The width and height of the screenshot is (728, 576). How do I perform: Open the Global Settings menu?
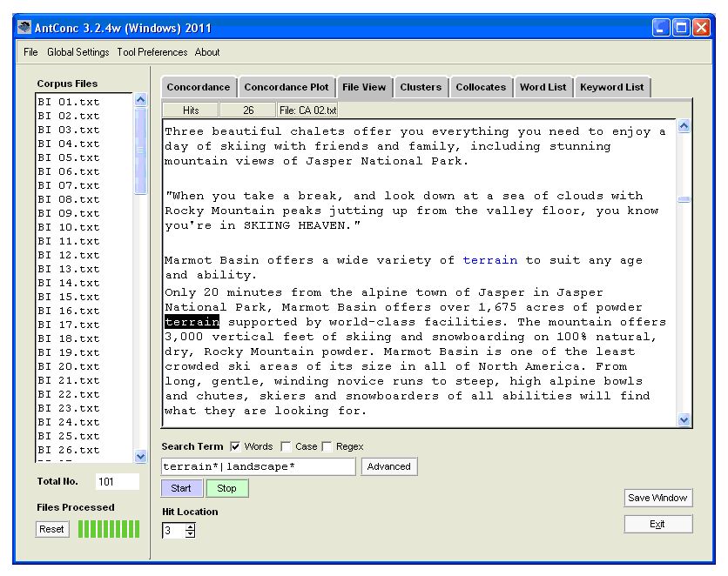pyautogui.click(x=78, y=52)
